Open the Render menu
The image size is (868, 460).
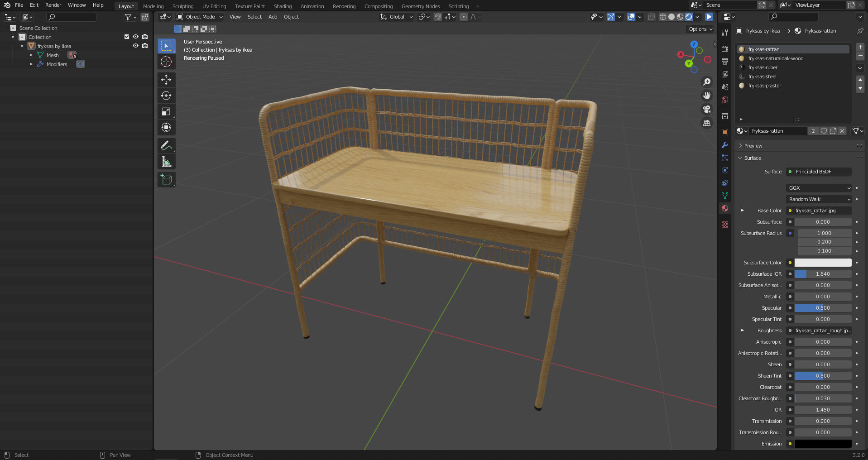click(x=53, y=5)
